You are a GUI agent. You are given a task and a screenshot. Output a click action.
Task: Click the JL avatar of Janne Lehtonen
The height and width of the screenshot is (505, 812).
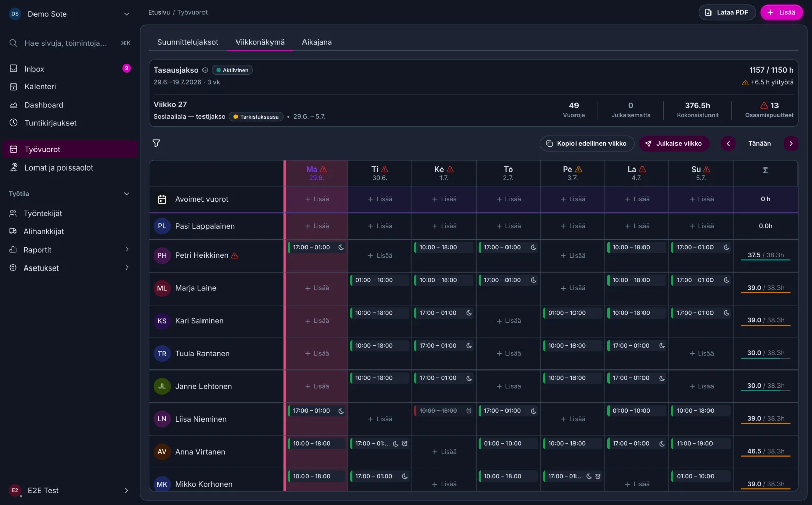coord(162,386)
